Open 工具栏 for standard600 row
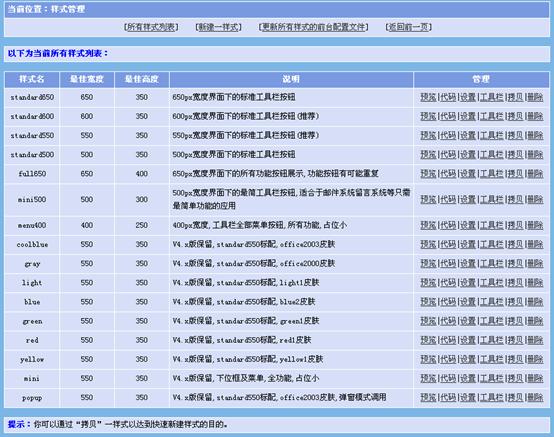Image resolution: width=554 pixels, height=437 pixels. click(491, 116)
